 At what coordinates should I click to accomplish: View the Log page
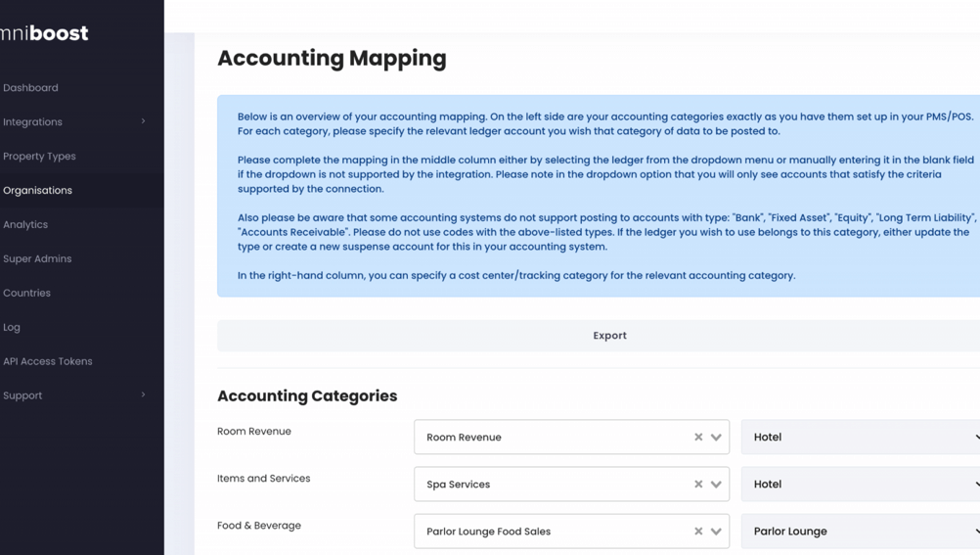pos(12,328)
